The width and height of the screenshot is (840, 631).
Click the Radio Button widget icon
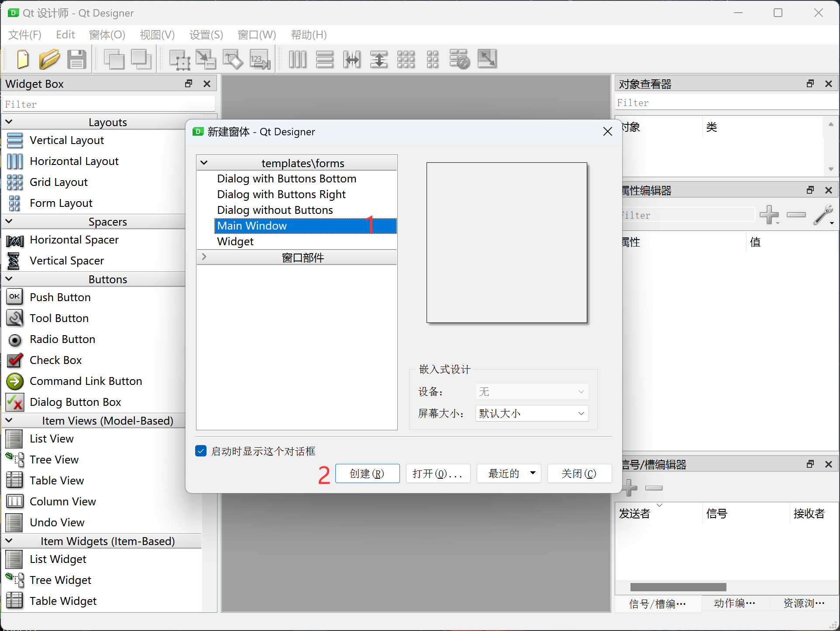[14, 340]
